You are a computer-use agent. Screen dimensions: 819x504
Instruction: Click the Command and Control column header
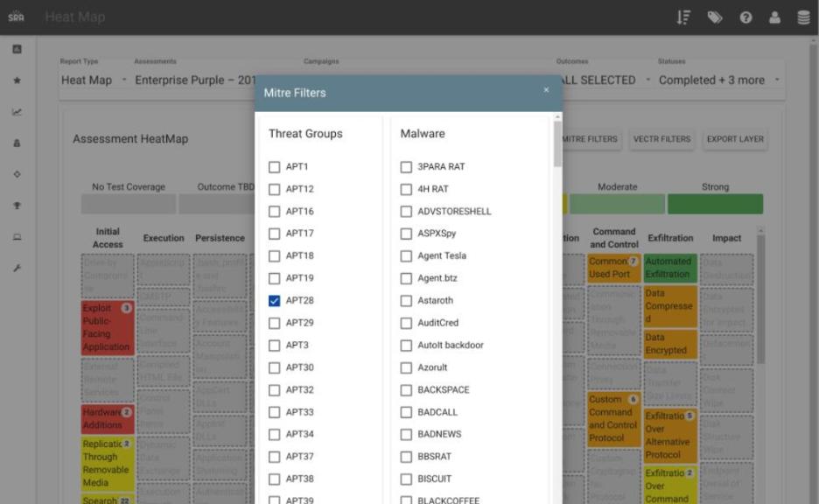(613, 238)
